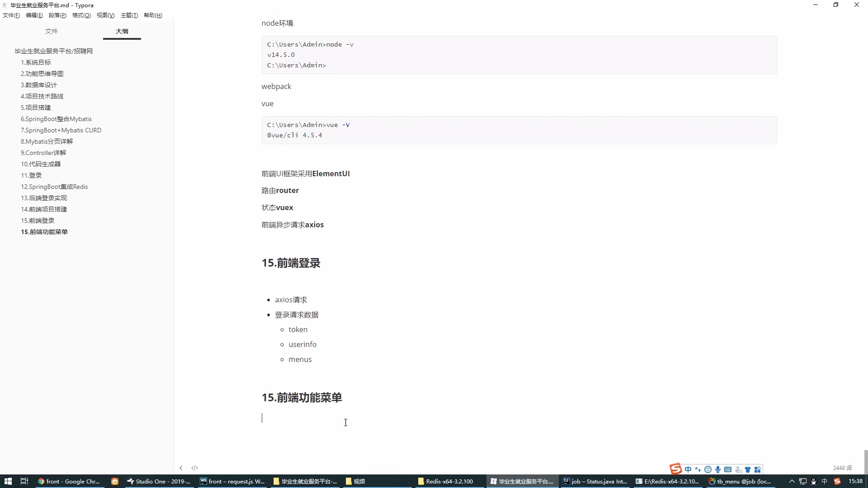Toggle source code mode in Typora
Image resolution: width=868 pixels, height=488 pixels.
tap(194, 468)
